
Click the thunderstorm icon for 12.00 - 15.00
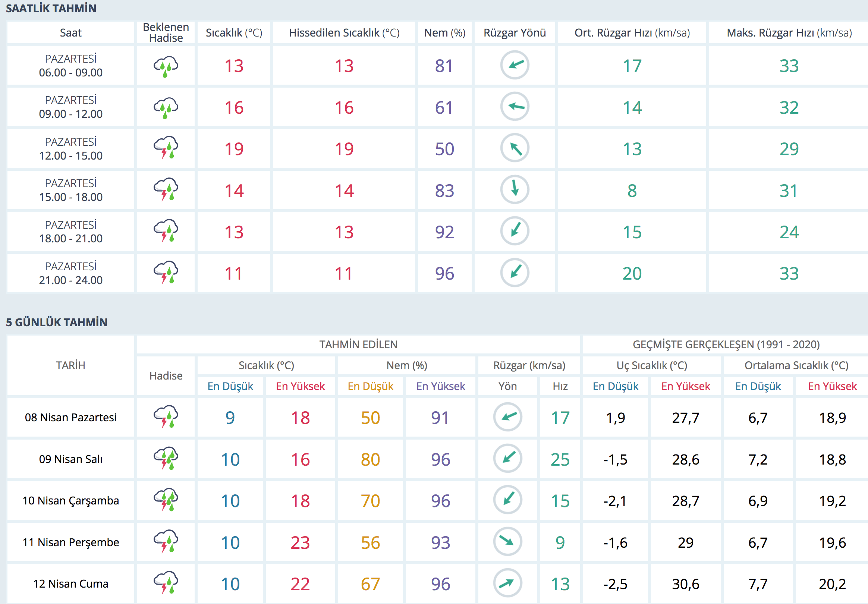(166, 148)
